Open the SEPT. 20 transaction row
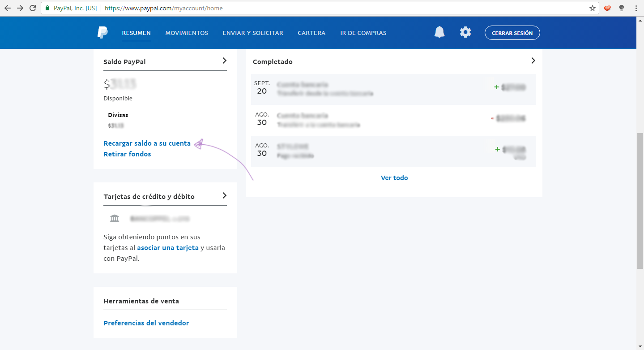Image resolution: width=644 pixels, height=350 pixels. pyautogui.click(x=393, y=89)
